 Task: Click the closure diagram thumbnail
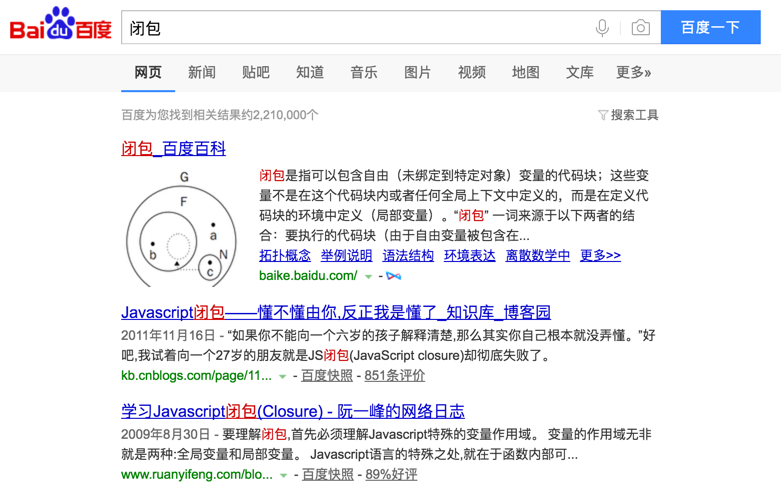[182, 228]
